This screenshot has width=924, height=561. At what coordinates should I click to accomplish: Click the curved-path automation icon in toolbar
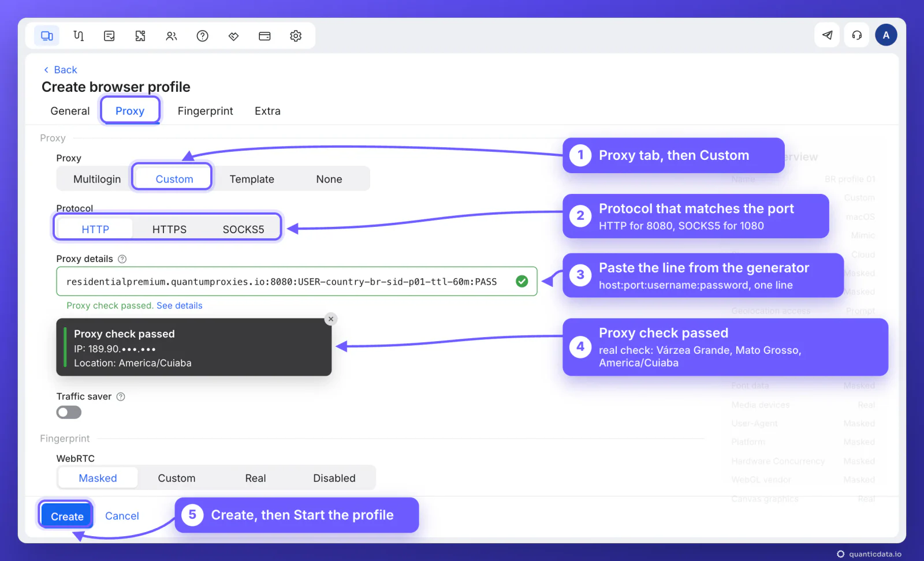pos(79,36)
